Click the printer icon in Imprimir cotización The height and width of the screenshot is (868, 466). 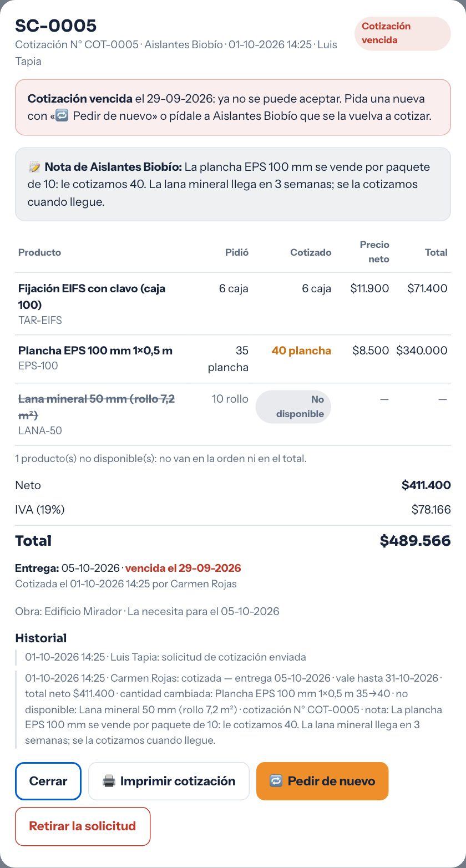[x=109, y=781]
